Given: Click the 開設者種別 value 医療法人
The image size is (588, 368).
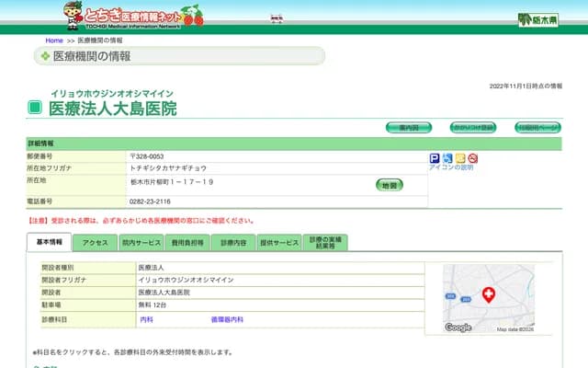Looking at the screenshot, I should tap(151, 268).
